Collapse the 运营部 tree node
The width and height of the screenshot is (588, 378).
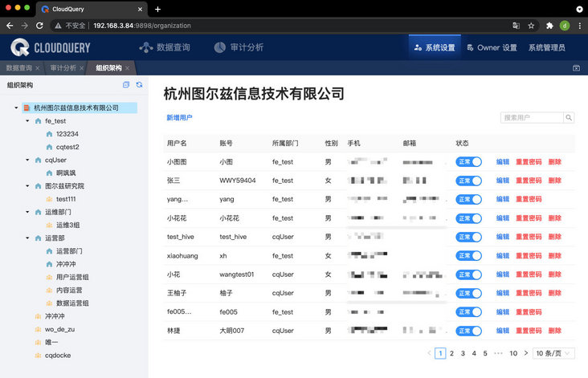click(27, 238)
